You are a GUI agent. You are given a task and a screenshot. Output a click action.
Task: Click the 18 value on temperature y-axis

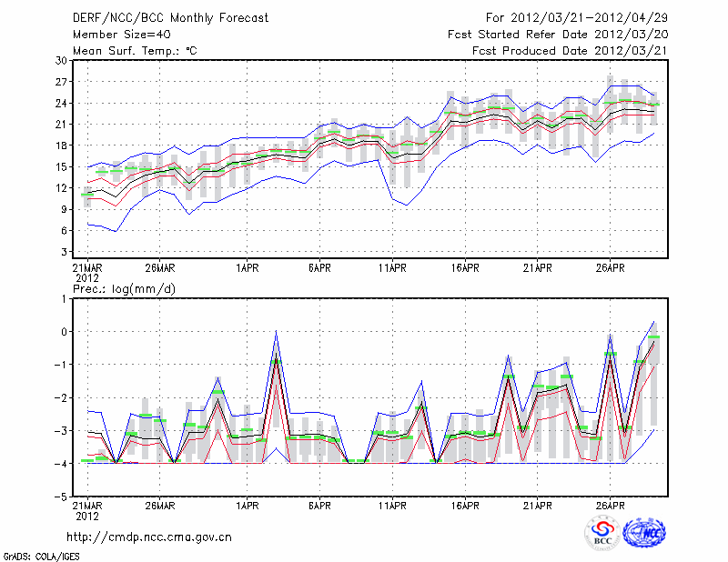[x=62, y=146]
